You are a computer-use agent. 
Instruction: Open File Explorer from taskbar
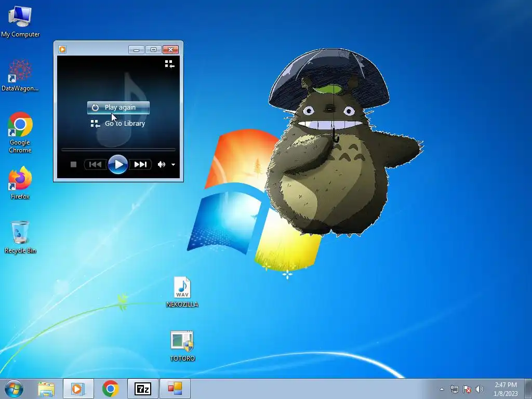click(x=46, y=389)
